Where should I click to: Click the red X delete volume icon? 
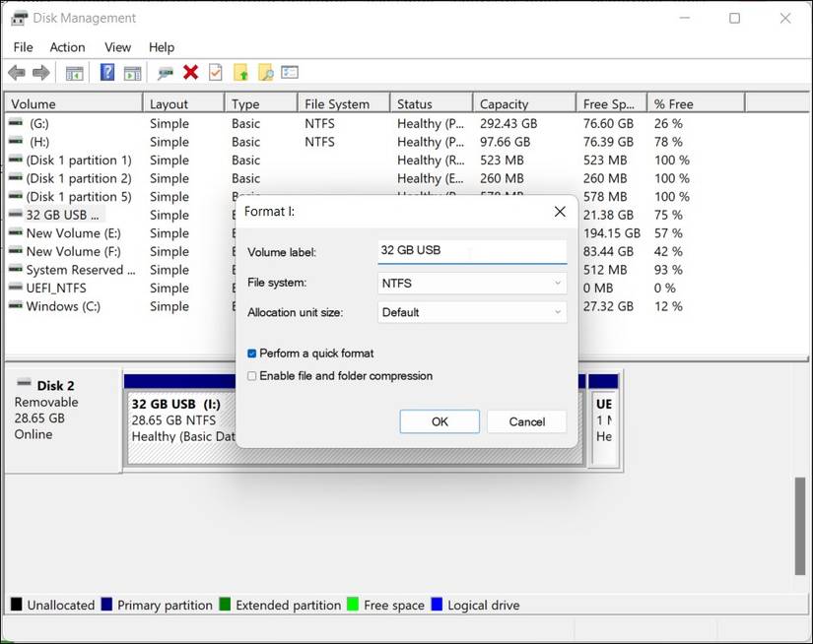(x=189, y=72)
